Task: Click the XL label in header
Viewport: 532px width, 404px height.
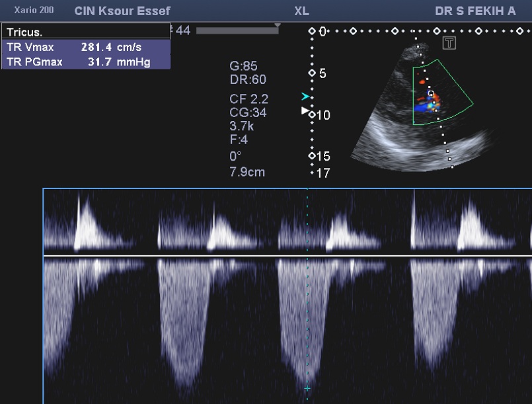Action: (301, 11)
